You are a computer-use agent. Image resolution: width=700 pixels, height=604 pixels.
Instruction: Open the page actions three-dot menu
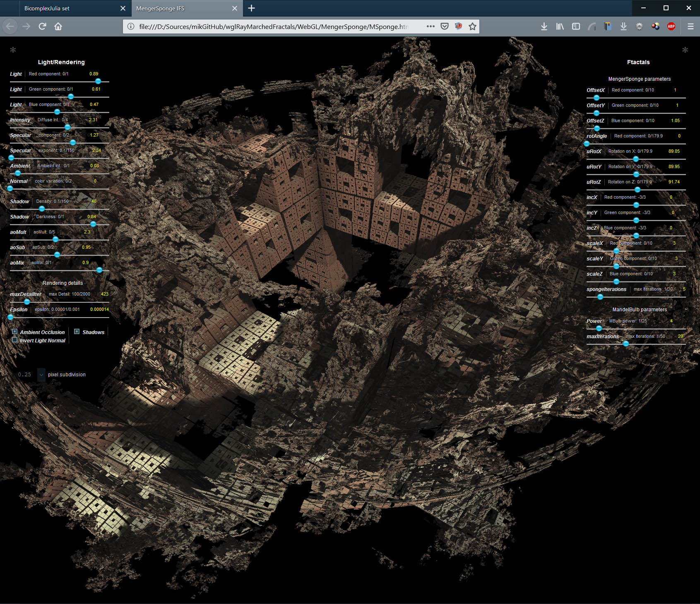[x=431, y=26]
